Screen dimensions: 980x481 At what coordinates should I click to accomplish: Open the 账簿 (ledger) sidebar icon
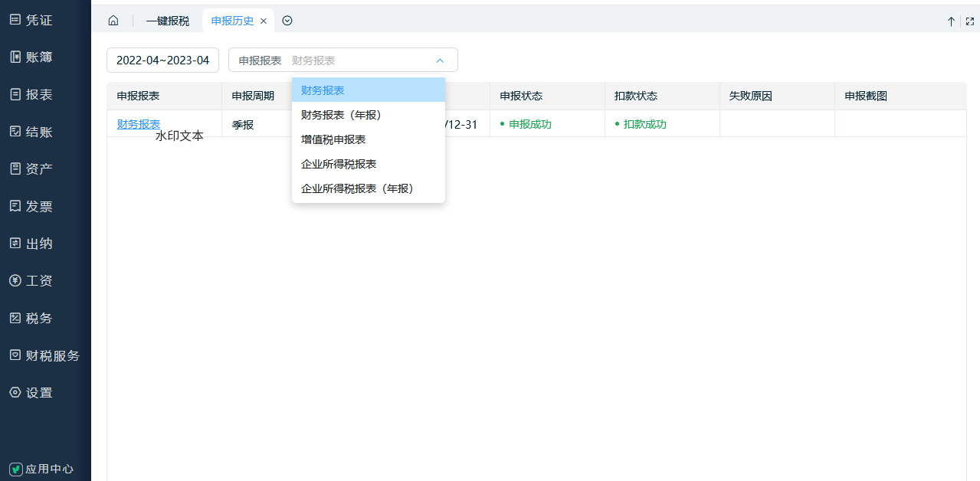tap(15, 57)
